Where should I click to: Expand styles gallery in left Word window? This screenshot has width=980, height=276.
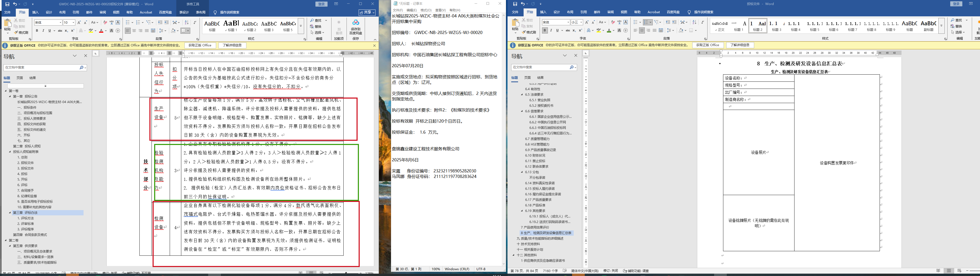301,26
